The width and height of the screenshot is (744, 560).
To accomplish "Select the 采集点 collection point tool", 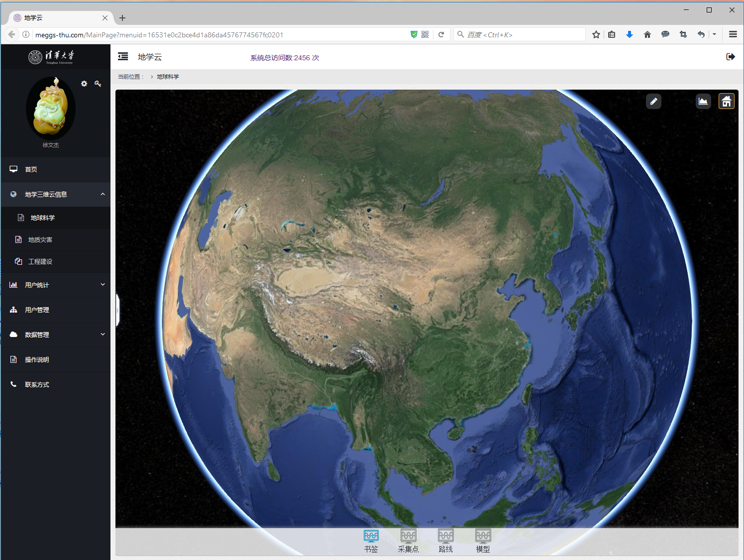I will [408, 541].
